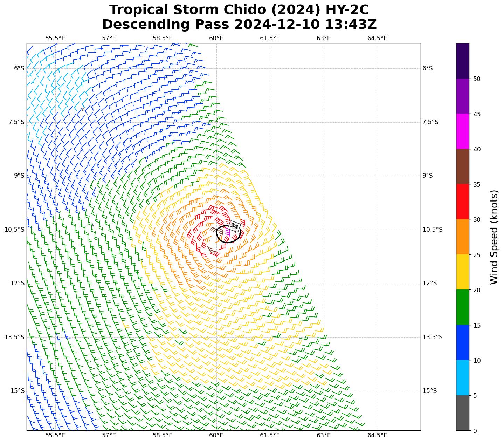504x443 pixels.
Task: Click the 15°S label on the right axis
Action: tap(430, 391)
